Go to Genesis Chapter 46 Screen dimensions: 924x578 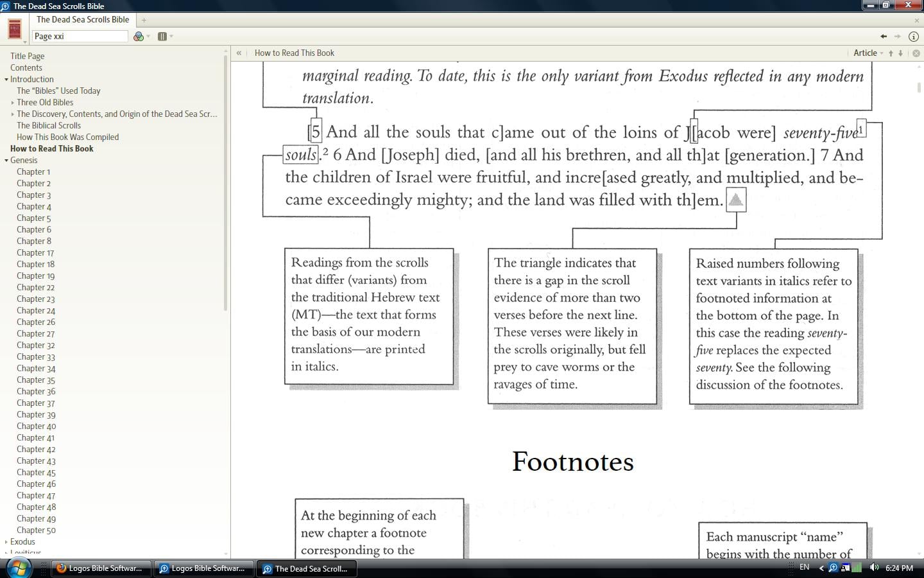36,484
